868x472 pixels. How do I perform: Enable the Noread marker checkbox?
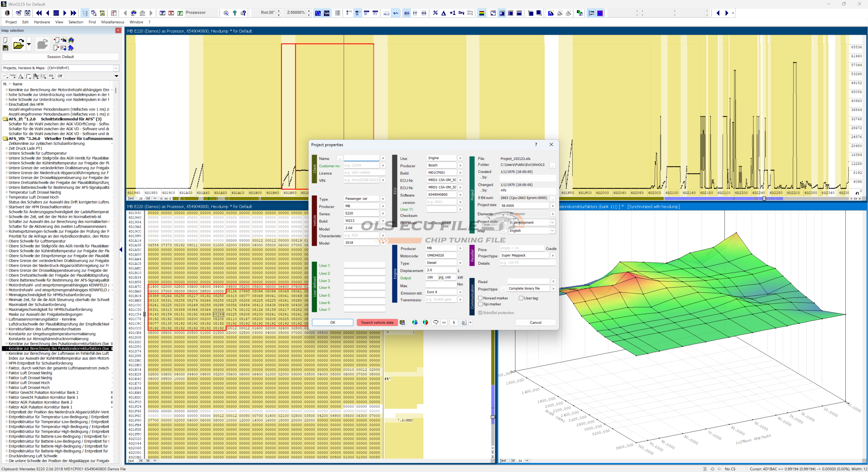pyautogui.click(x=480, y=298)
